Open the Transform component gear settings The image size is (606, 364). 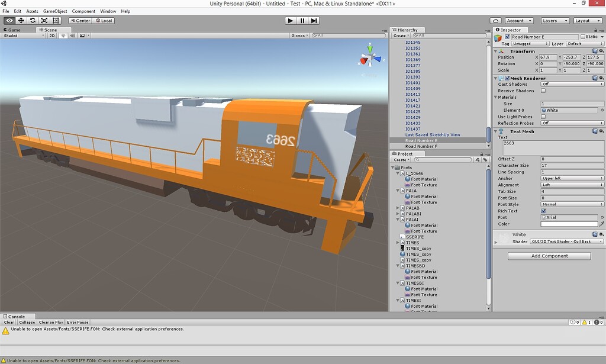click(x=602, y=51)
